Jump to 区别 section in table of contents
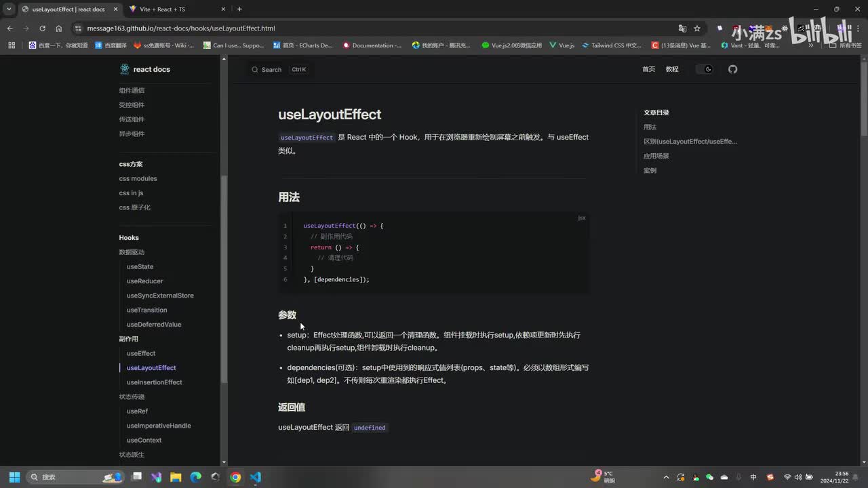 (690, 142)
